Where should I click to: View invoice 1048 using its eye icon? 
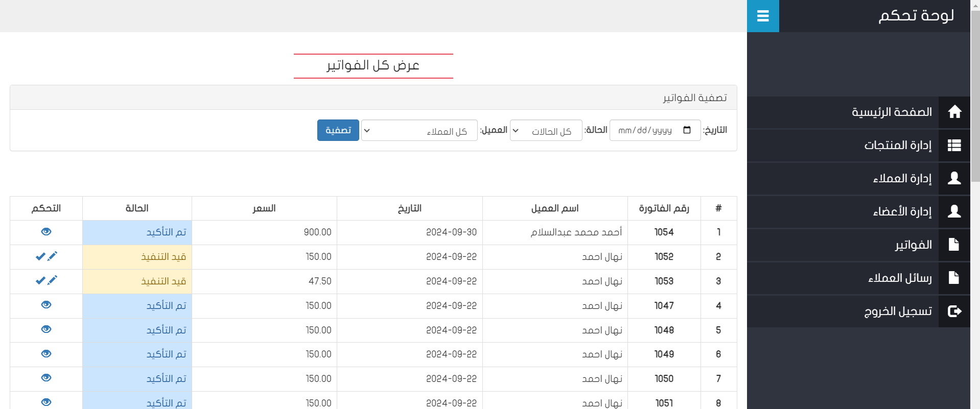pos(46,329)
